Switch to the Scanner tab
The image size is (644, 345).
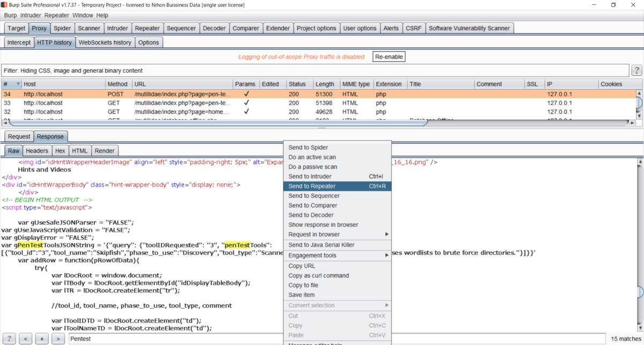89,28
